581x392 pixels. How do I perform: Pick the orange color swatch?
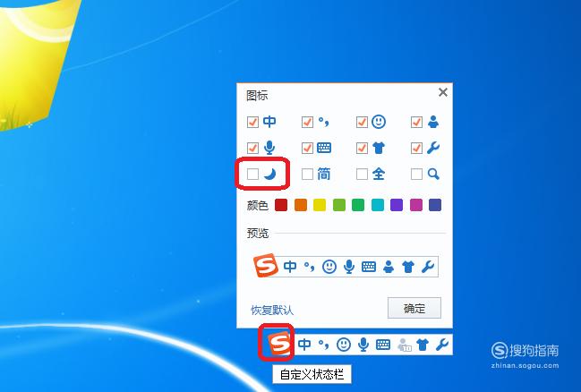(301, 205)
